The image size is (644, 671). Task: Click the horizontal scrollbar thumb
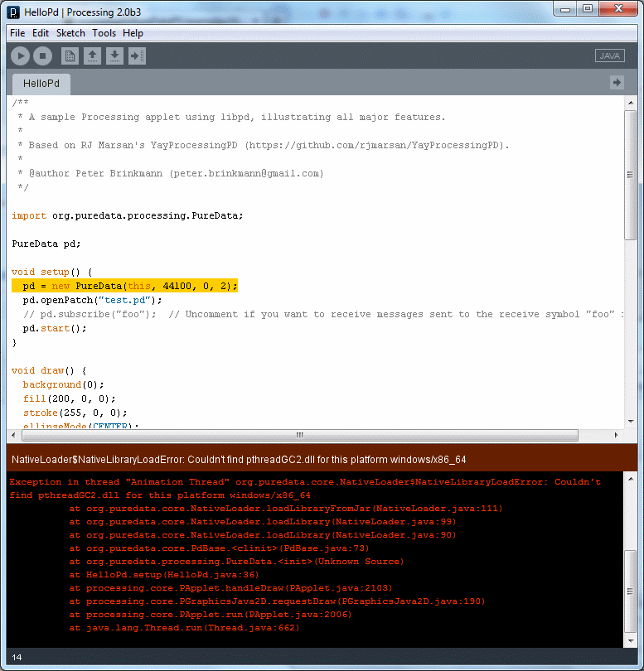coord(300,435)
